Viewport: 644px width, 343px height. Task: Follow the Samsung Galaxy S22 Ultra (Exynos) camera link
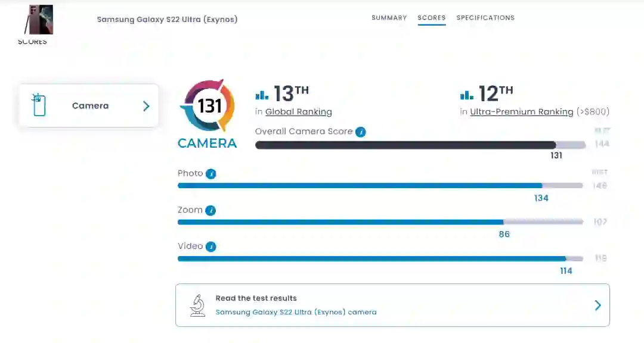tap(296, 312)
